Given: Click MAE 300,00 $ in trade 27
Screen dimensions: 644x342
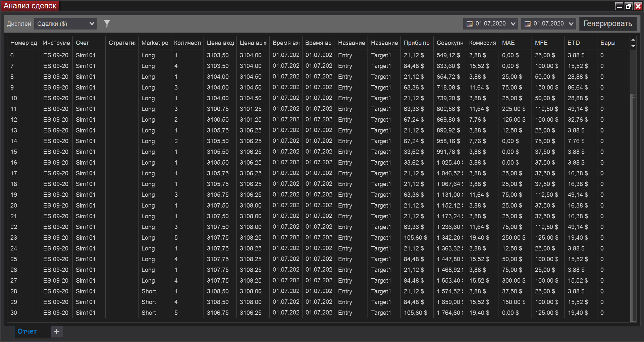Looking at the screenshot, I should [x=514, y=281].
